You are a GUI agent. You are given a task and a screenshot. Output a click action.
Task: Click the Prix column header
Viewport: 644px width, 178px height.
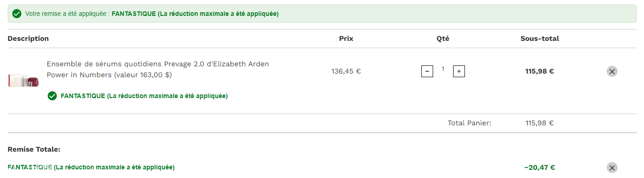pyautogui.click(x=346, y=39)
